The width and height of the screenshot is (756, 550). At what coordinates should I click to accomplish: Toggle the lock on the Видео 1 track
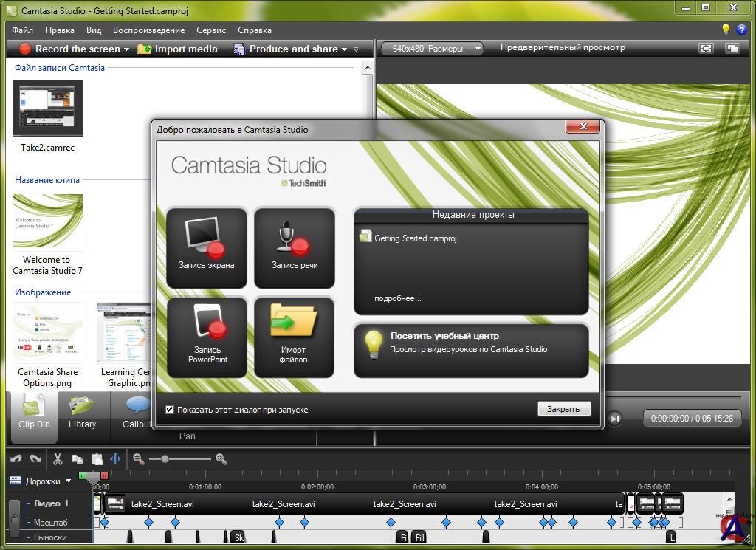pyautogui.click(x=14, y=520)
